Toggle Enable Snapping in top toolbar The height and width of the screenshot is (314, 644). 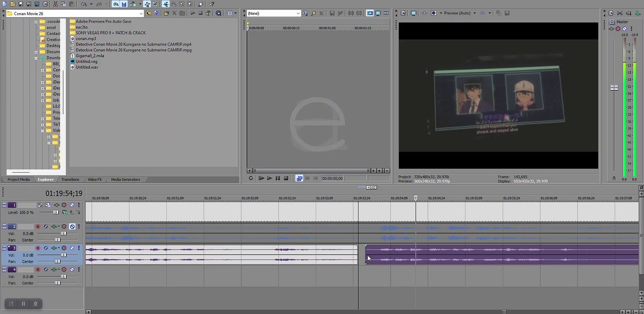click(116, 4)
